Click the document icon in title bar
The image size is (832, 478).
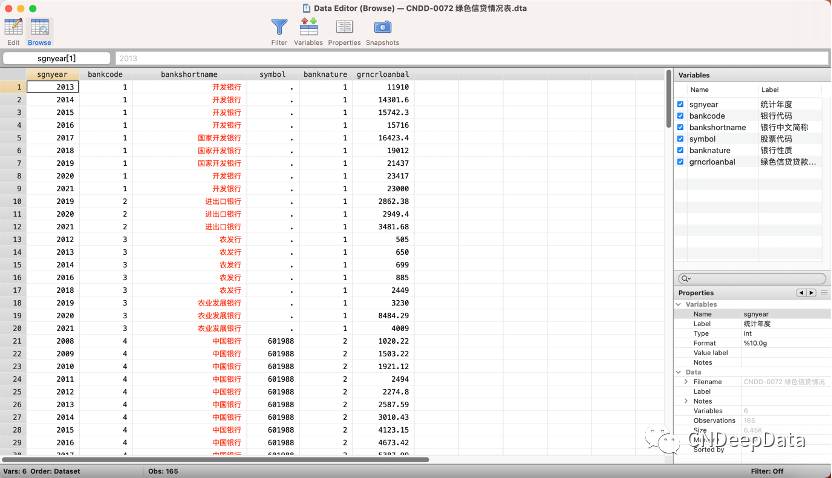tap(306, 8)
